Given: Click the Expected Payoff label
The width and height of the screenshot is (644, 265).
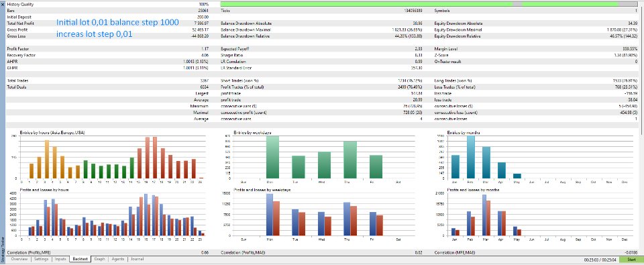Looking at the screenshot, I should (235, 49).
